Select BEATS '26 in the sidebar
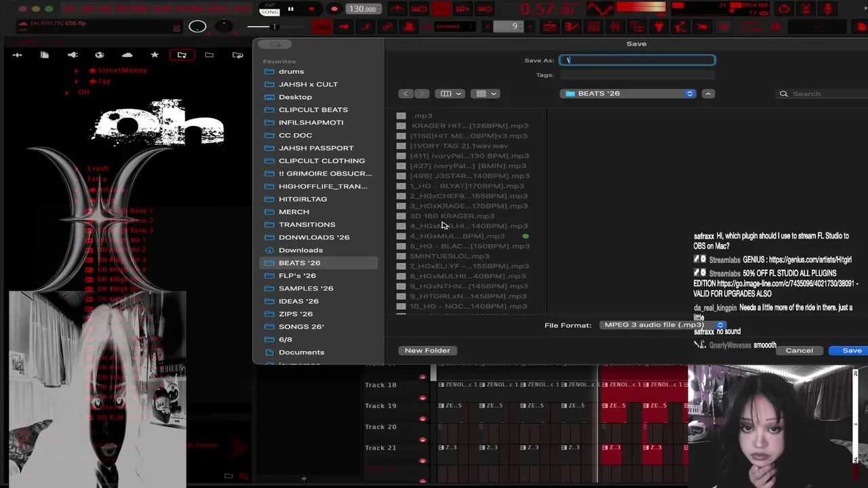The image size is (868, 488). tap(318, 263)
